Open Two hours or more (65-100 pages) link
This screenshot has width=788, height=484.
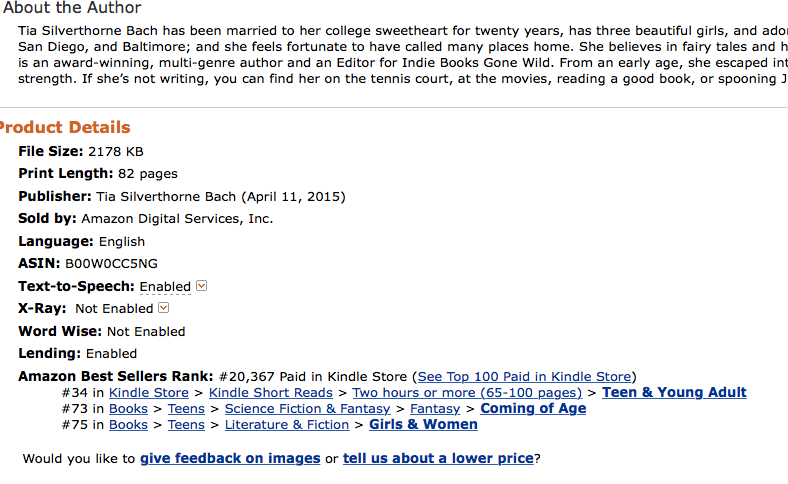[467, 393]
